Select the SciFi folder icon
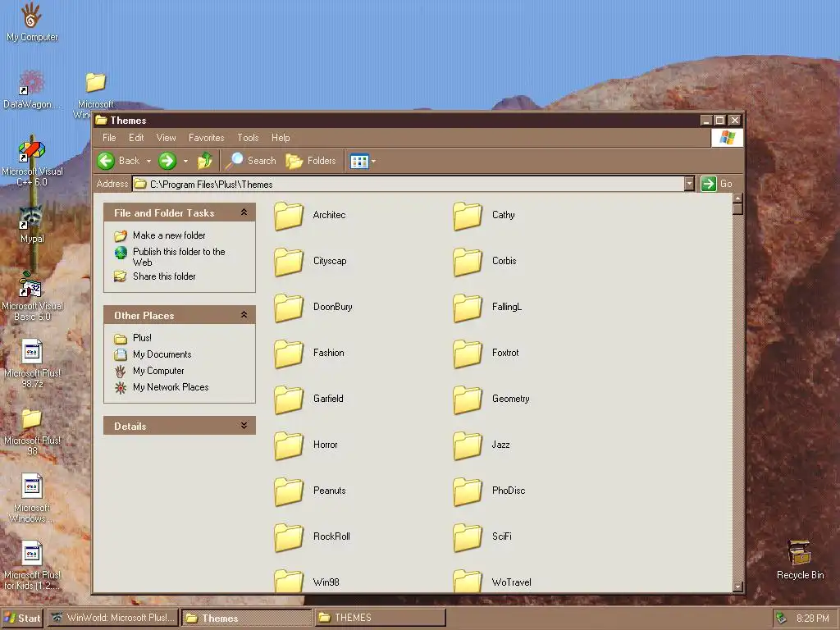The width and height of the screenshot is (840, 630). tap(468, 537)
